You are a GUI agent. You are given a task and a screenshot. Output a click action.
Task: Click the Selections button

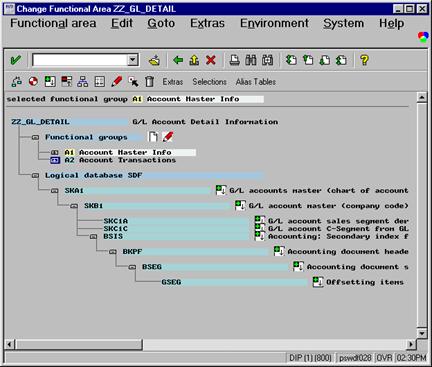[x=209, y=82]
